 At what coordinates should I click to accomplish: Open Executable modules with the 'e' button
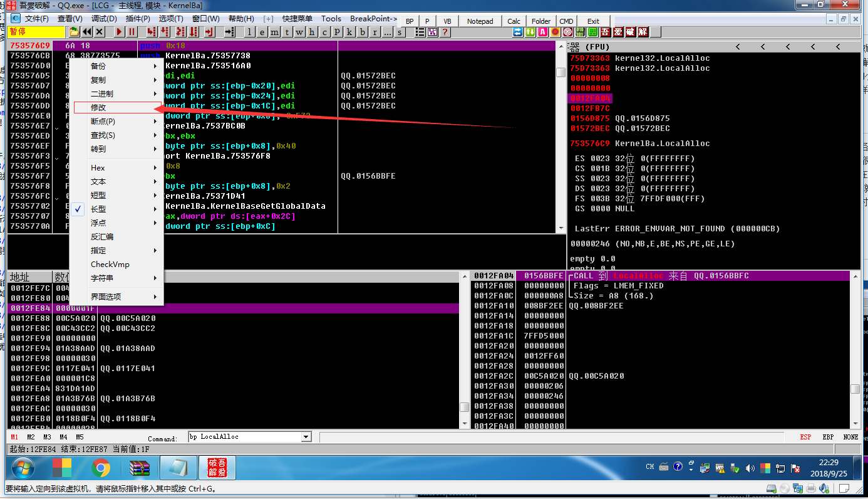262,32
